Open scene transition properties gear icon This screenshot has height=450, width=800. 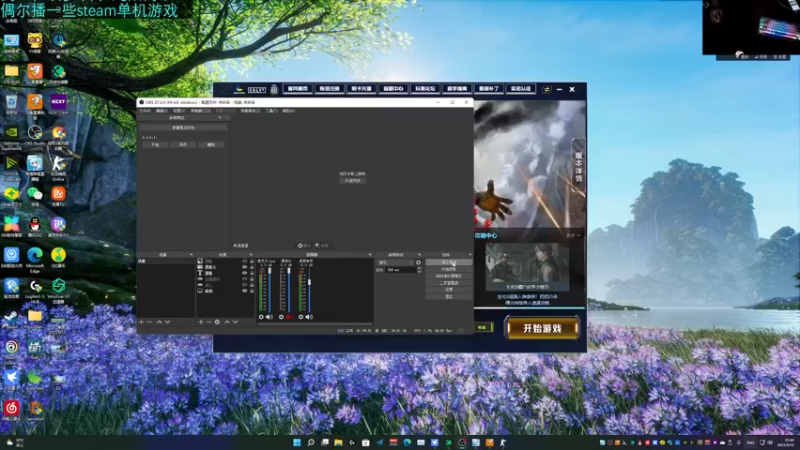click(x=418, y=263)
